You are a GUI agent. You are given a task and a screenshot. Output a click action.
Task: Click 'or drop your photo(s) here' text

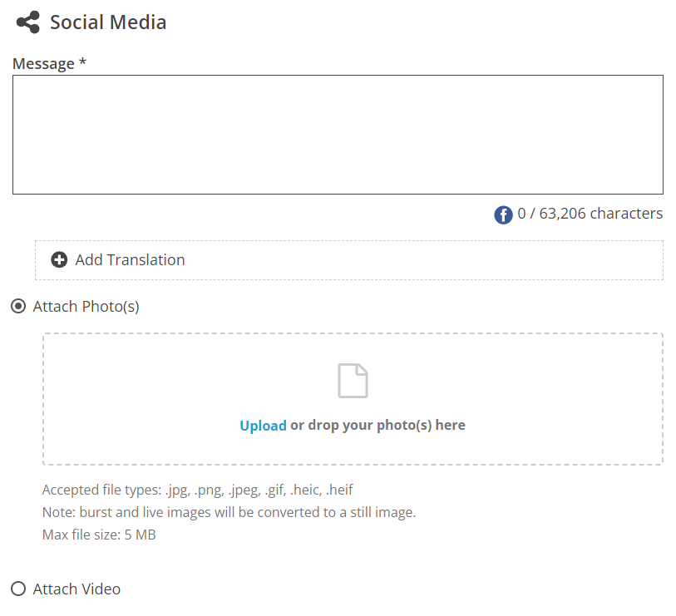[377, 426]
